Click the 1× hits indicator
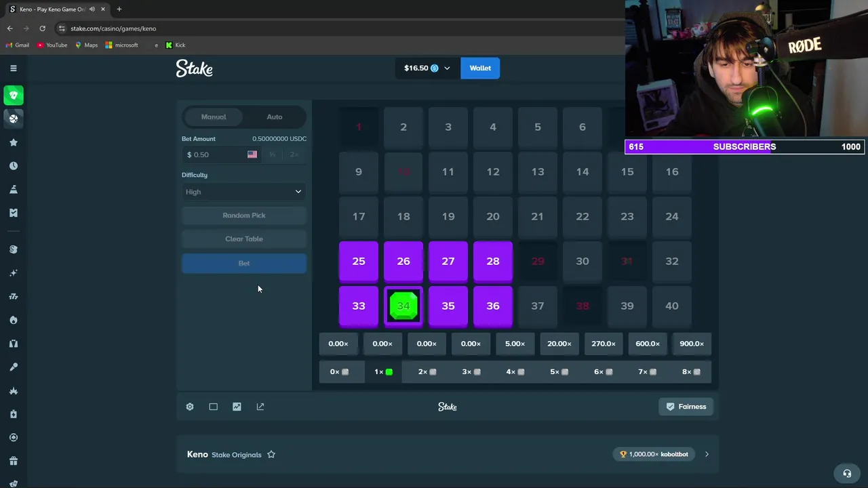Image resolution: width=868 pixels, height=488 pixels. [x=382, y=371]
